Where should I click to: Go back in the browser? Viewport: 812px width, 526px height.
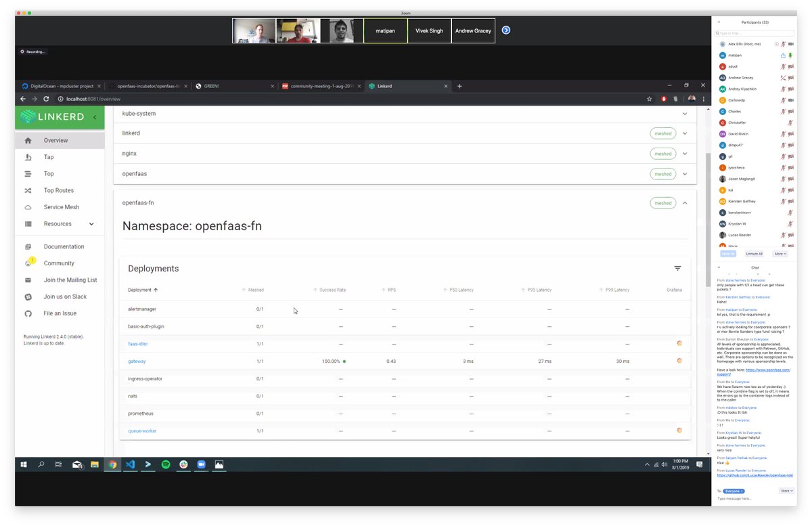click(x=22, y=99)
